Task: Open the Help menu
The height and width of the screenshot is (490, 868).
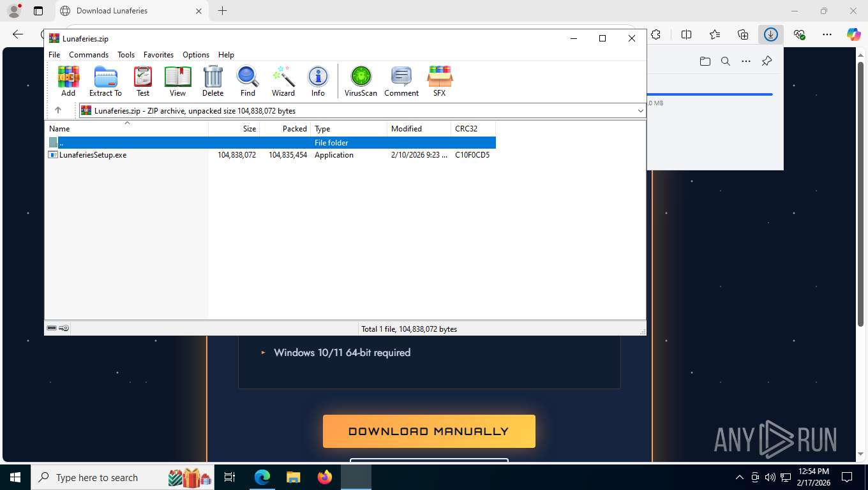Action: [x=226, y=55]
